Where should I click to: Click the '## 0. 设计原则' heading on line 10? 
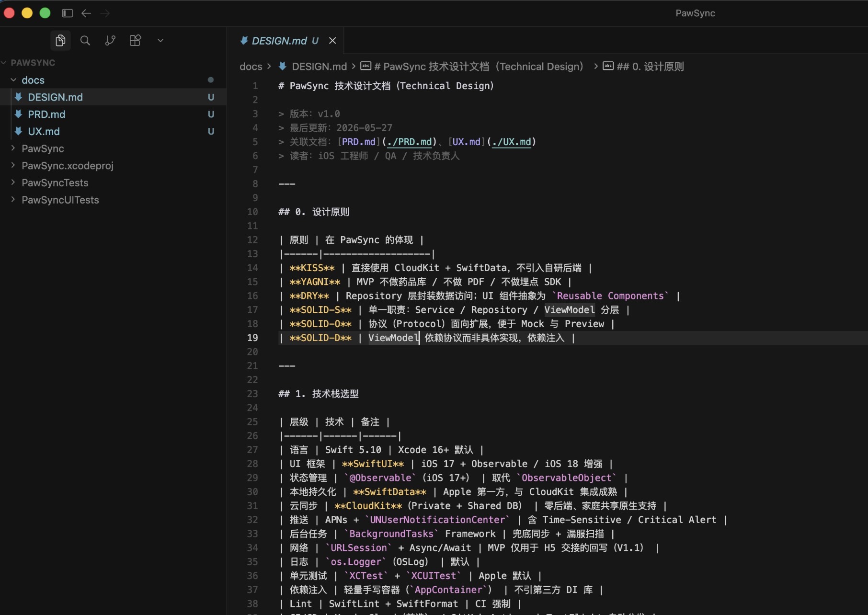[x=314, y=212]
